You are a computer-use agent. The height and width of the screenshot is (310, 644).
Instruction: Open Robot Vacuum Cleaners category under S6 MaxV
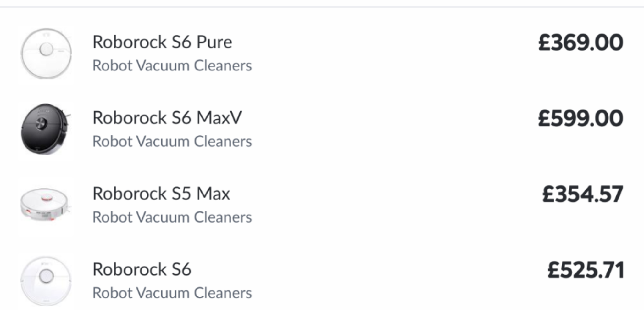point(172,142)
